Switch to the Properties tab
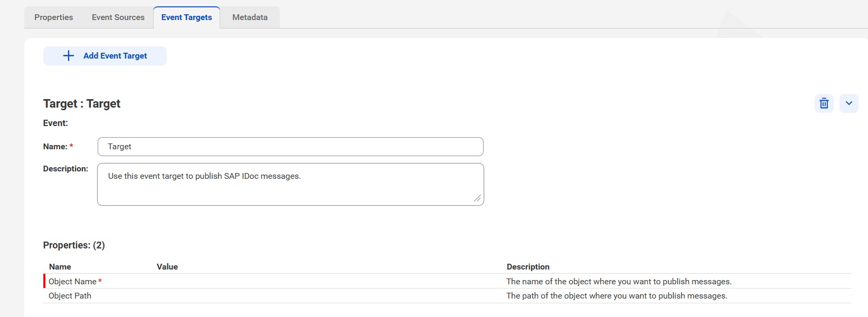 (x=54, y=17)
